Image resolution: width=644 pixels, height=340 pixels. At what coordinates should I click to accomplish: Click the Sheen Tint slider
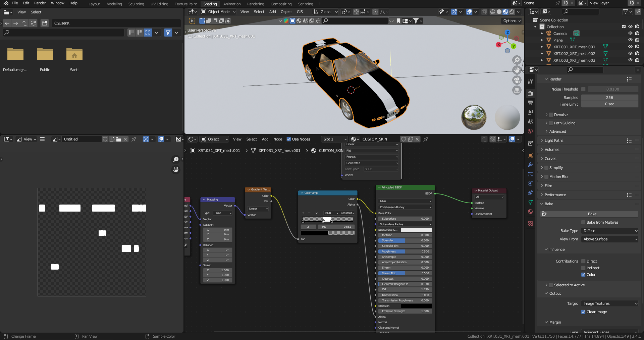[x=405, y=273]
